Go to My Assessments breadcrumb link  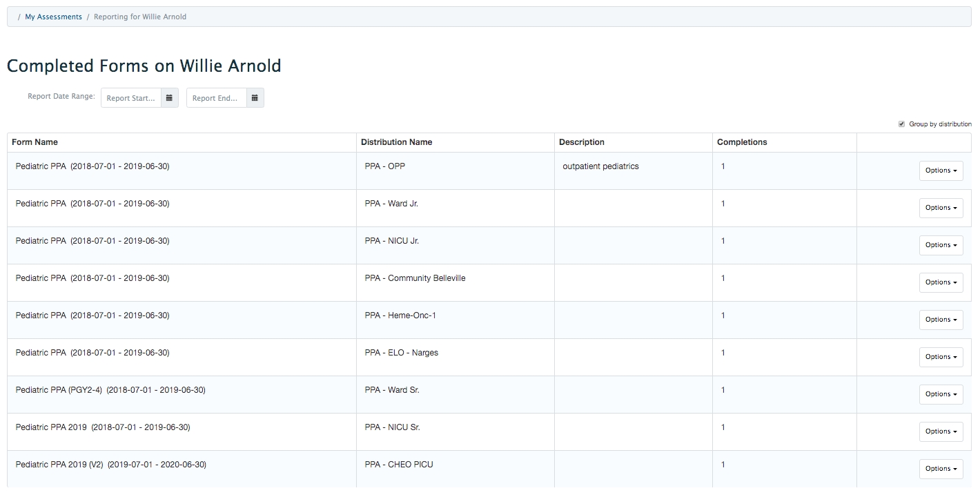53,17
